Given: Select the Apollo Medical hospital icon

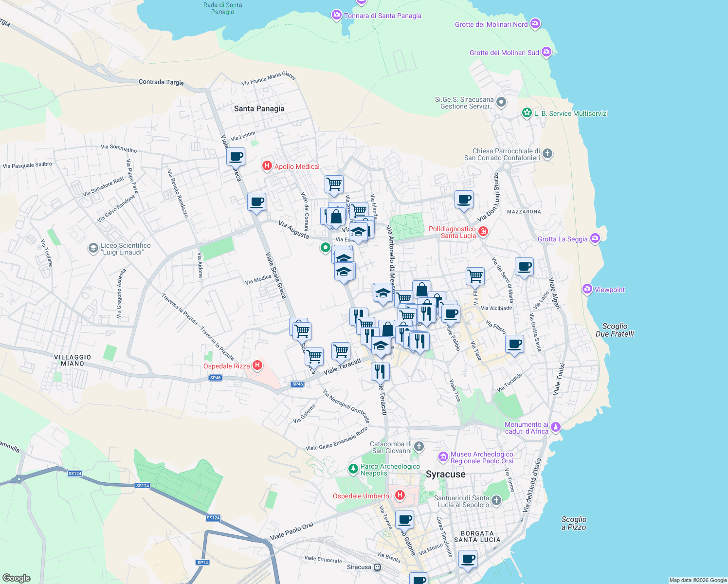Looking at the screenshot, I should tap(267, 166).
